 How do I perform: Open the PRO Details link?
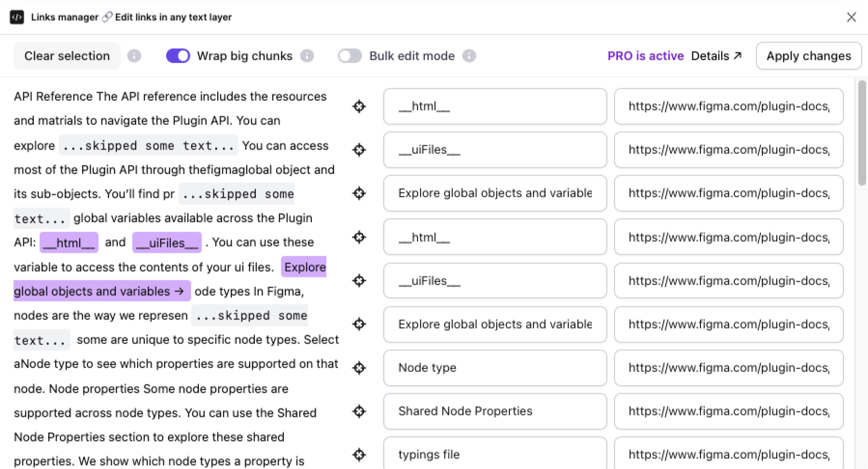click(x=716, y=55)
